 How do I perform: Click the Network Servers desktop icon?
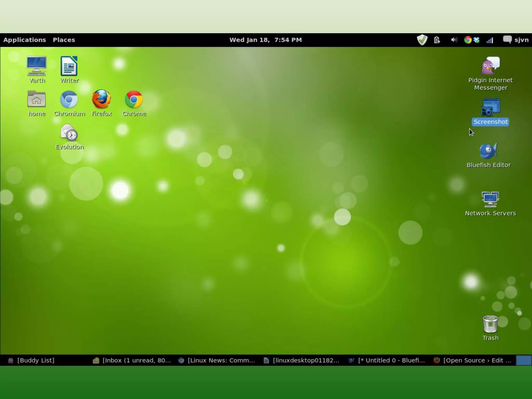coord(490,199)
